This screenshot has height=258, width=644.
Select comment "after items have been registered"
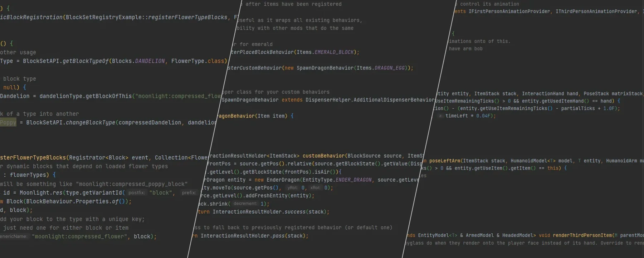click(x=293, y=4)
